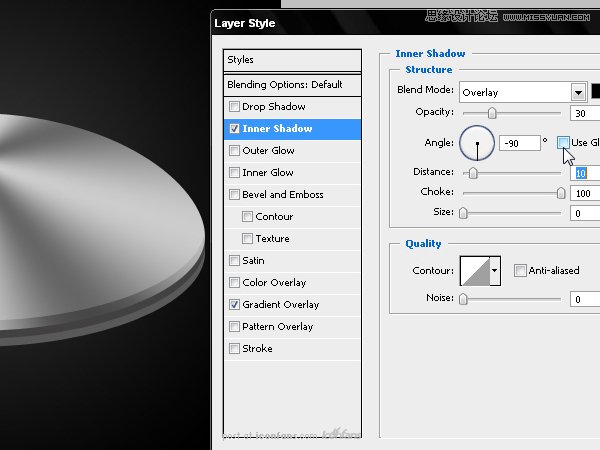600x450 pixels.
Task: Check the Texture sub-option checkbox
Action: [247, 238]
